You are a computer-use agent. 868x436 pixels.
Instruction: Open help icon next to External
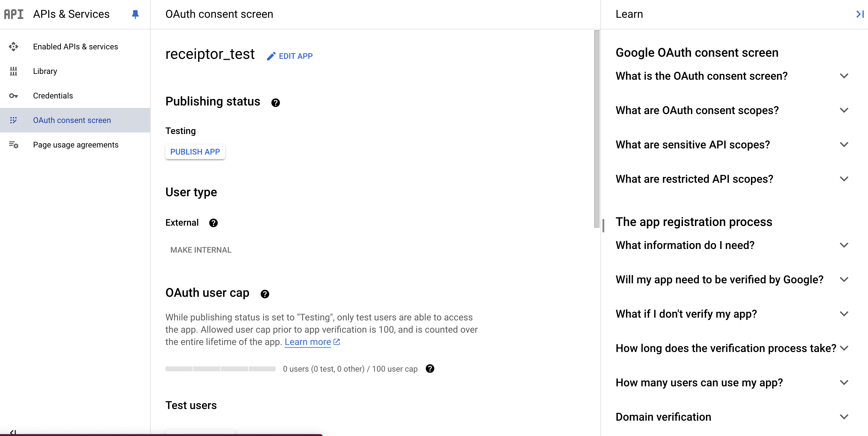[x=213, y=223]
